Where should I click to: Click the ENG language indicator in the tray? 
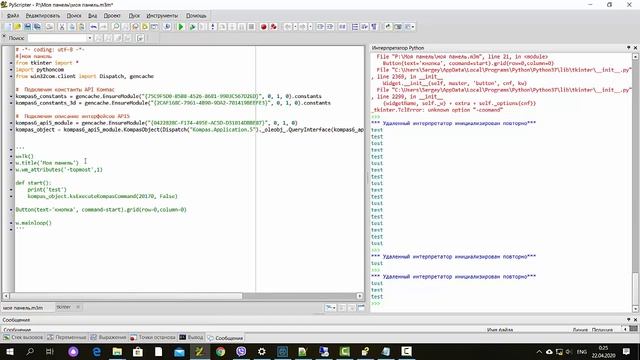point(582,351)
